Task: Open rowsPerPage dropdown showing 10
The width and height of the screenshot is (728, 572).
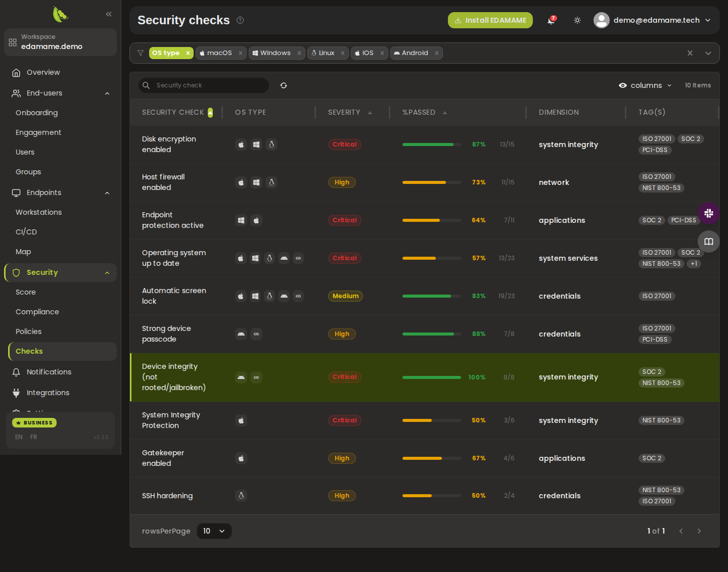Action: point(214,531)
